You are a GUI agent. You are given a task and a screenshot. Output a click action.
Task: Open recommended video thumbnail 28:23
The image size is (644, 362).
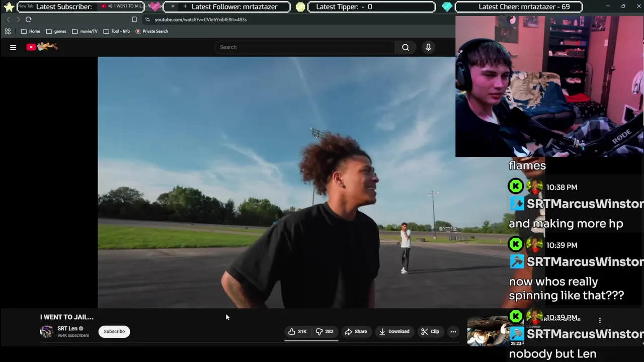[488, 331]
